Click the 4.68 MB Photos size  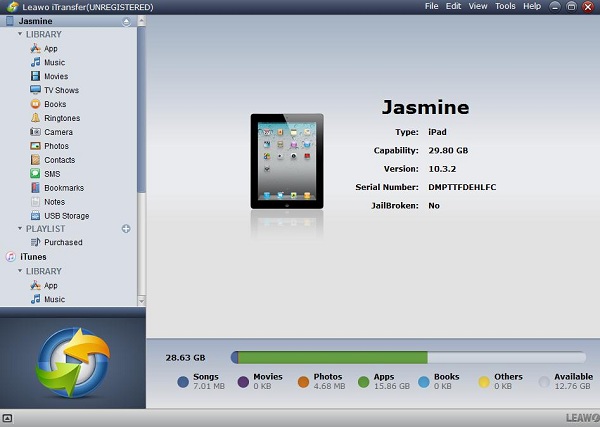point(329,386)
